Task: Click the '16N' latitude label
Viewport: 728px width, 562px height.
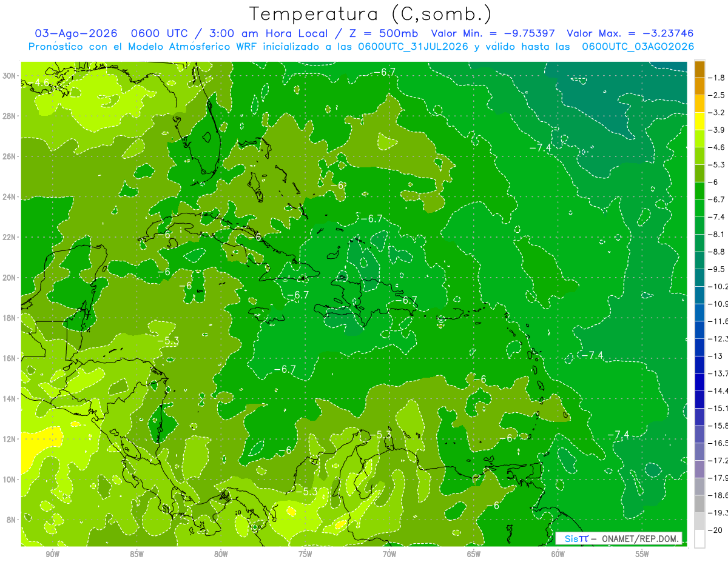Action: 10,358
